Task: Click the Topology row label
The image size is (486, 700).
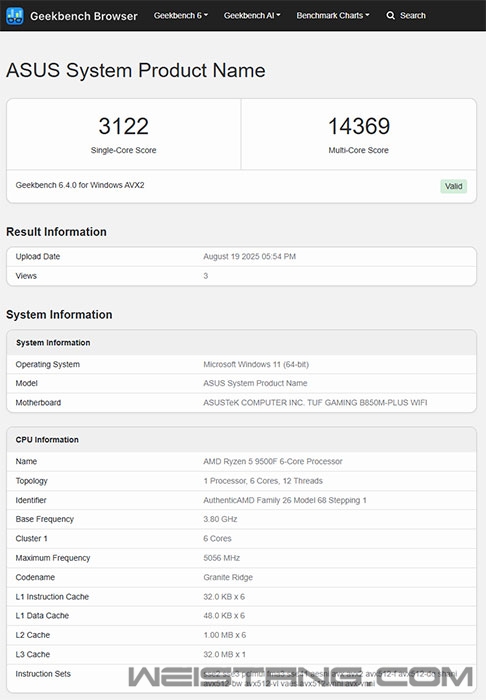Action: [x=31, y=481]
